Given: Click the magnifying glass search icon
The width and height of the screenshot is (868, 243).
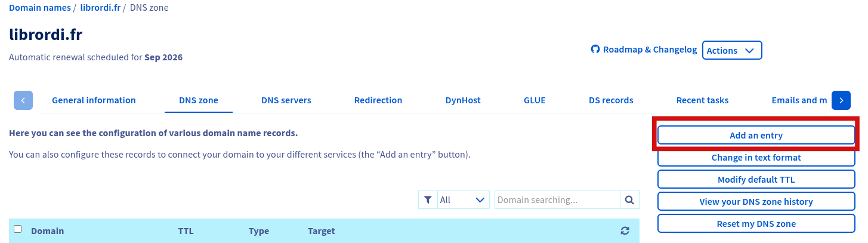Looking at the screenshot, I should click(629, 200).
